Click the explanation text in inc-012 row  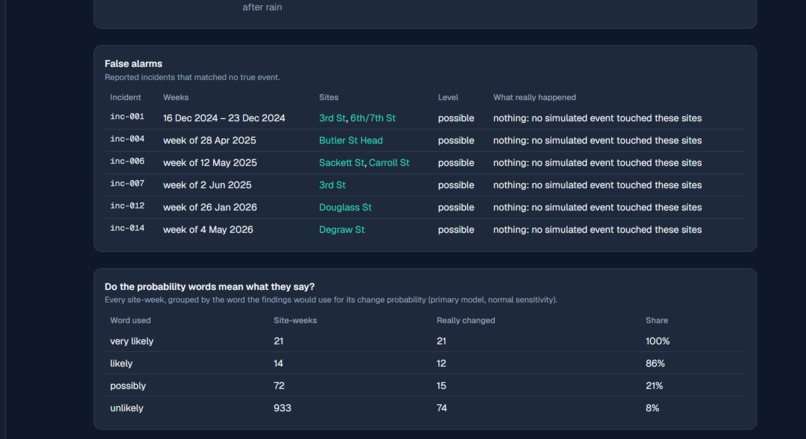click(x=597, y=207)
